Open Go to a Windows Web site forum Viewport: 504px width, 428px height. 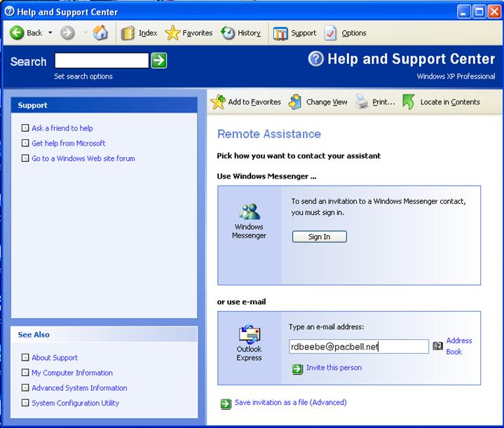coord(83,158)
